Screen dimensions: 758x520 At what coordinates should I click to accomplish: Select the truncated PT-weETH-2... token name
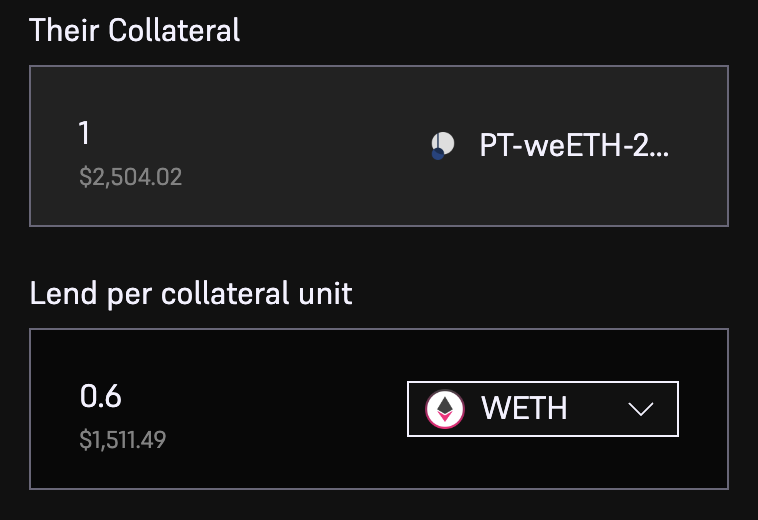574,145
